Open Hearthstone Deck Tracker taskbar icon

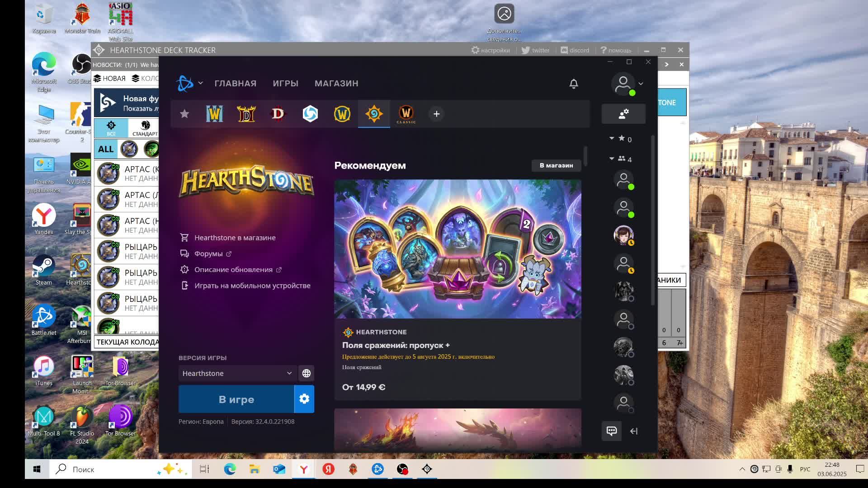(427, 469)
